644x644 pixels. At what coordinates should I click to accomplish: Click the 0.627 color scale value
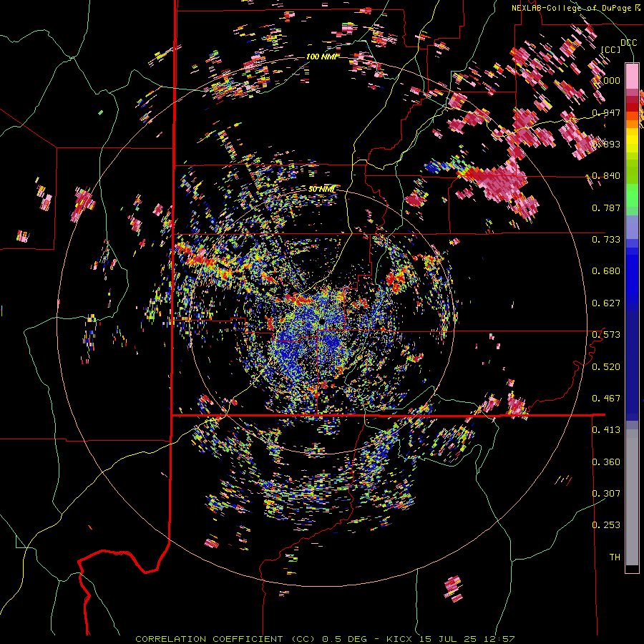click(x=606, y=303)
